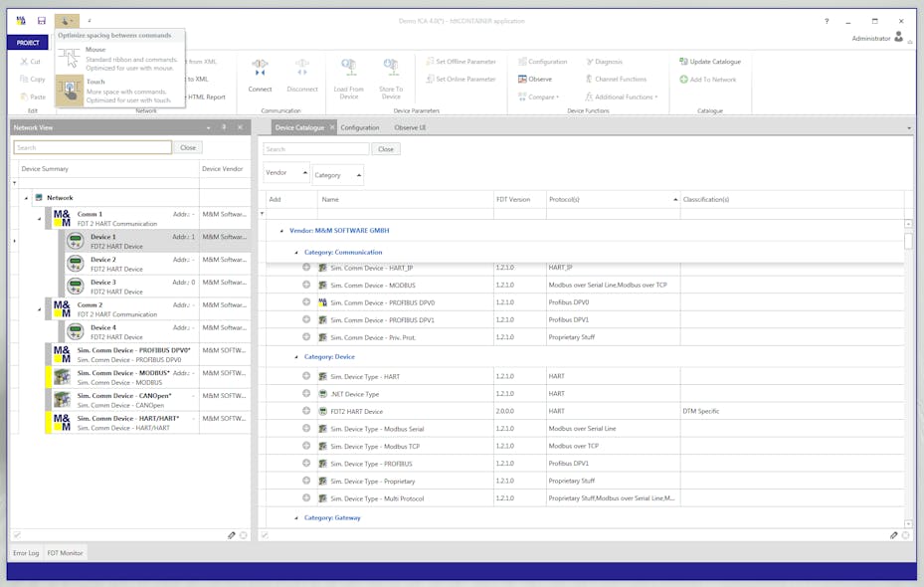924x587 pixels.
Task: Click Set Offline Parameter in ribbon
Action: pyautogui.click(x=461, y=62)
